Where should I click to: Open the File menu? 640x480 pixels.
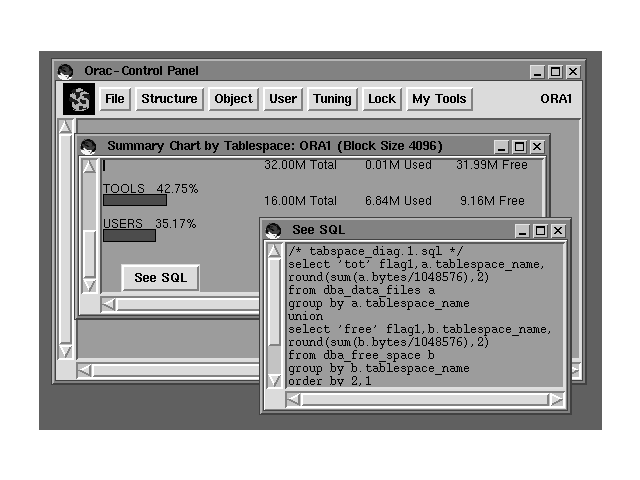[115, 99]
